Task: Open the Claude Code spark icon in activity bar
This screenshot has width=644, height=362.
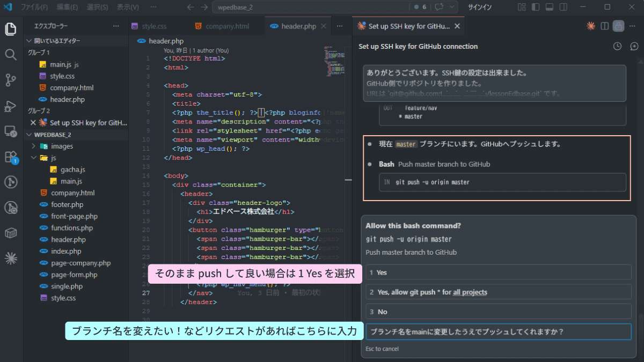Action: pos(10,259)
